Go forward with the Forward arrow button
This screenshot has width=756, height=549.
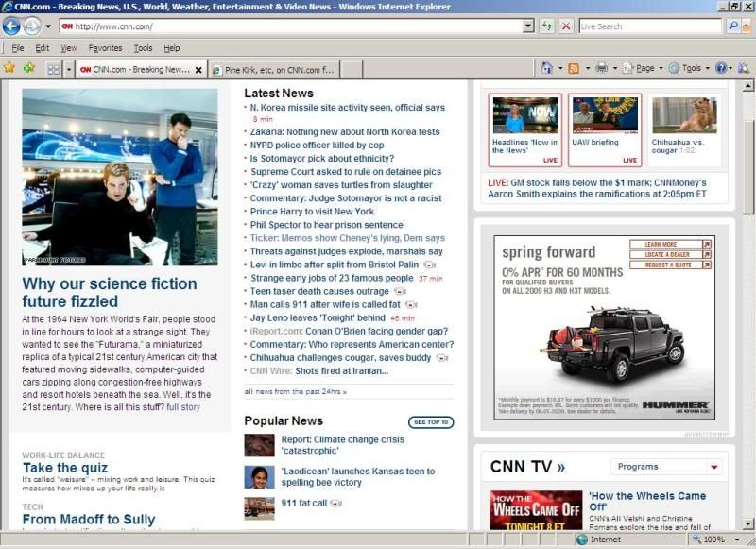coord(32,26)
